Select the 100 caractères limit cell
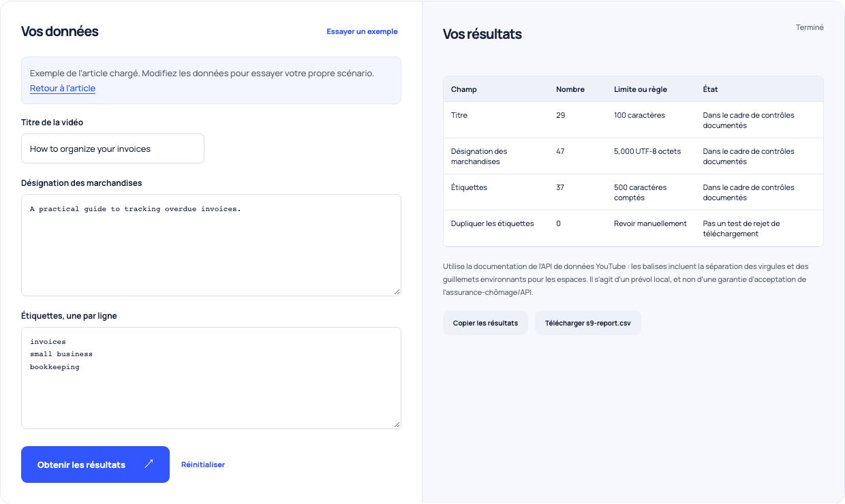 click(x=640, y=115)
